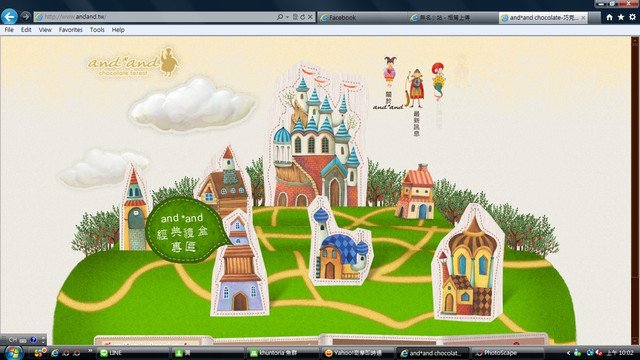Go back with the browser Back arrow
The width and height of the screenshot is (640, 360).
coord(9,17)
